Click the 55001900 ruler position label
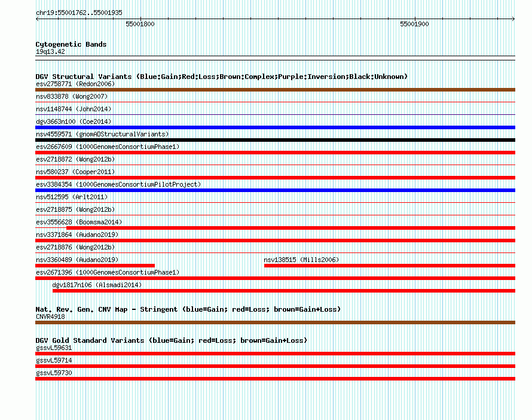This screenshot has height=420, width=532. pyautogui.click(x=414, y=24)
